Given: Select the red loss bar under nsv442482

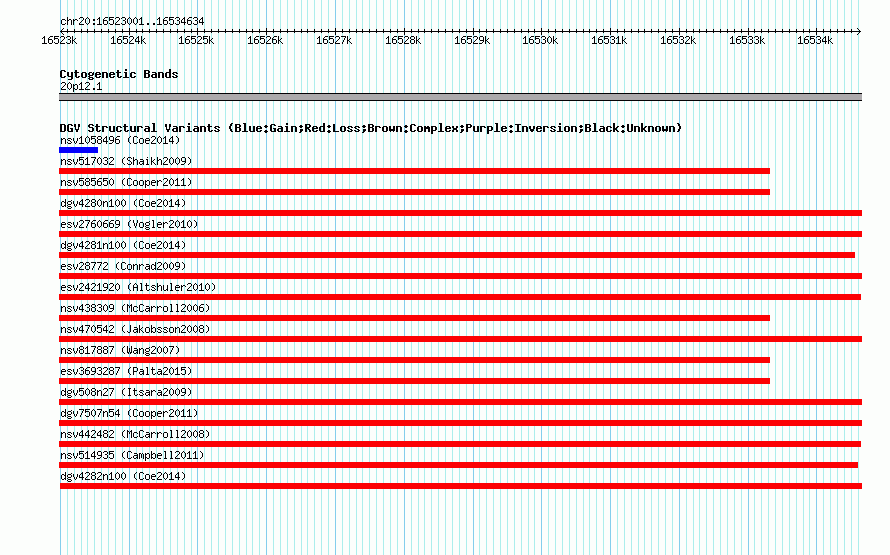Looking at the screenshot, I should [460, 444].
